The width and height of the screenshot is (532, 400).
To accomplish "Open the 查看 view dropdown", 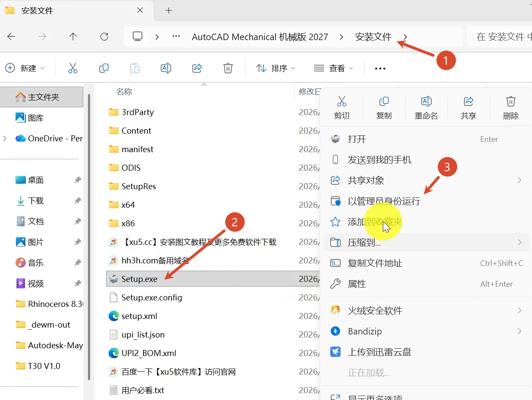I will click(333, 68).
